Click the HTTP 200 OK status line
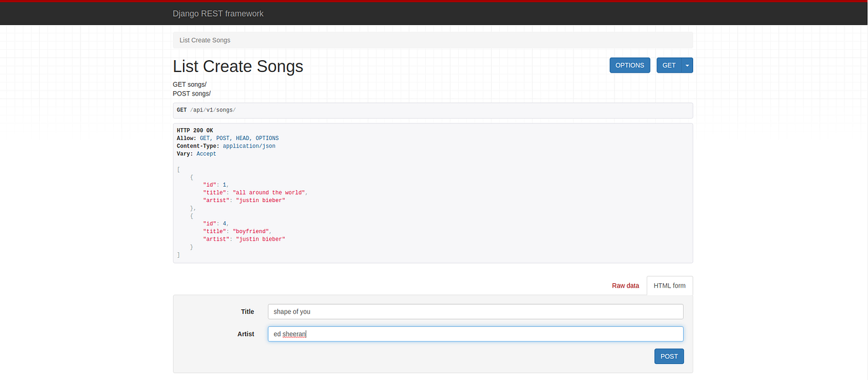The width and height of the screenshot is (868, 380). (195, 130)
